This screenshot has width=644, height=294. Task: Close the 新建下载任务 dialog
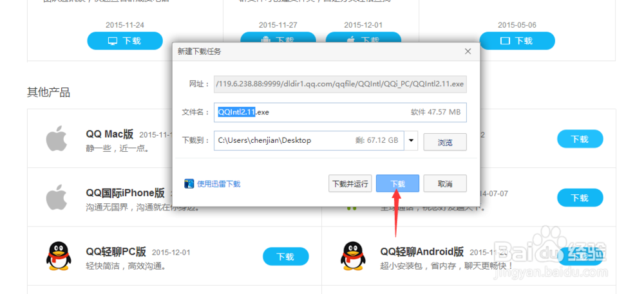(468, 51)
